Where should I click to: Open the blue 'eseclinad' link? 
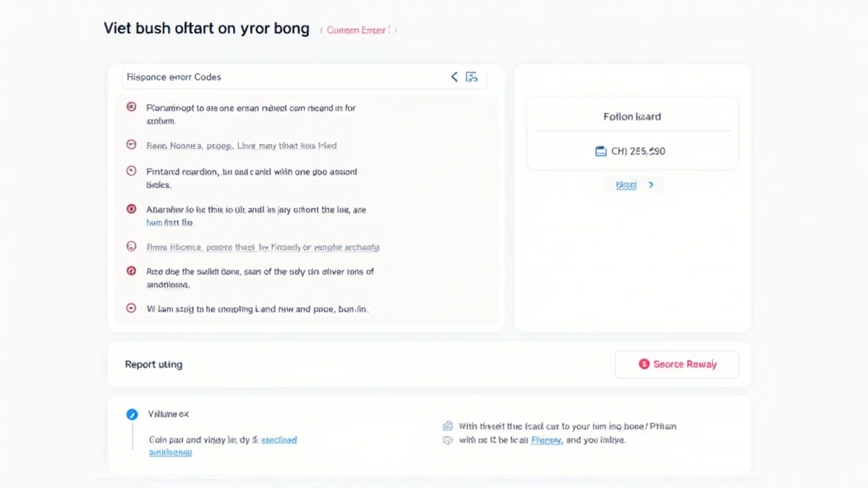[x=278, y=440]
